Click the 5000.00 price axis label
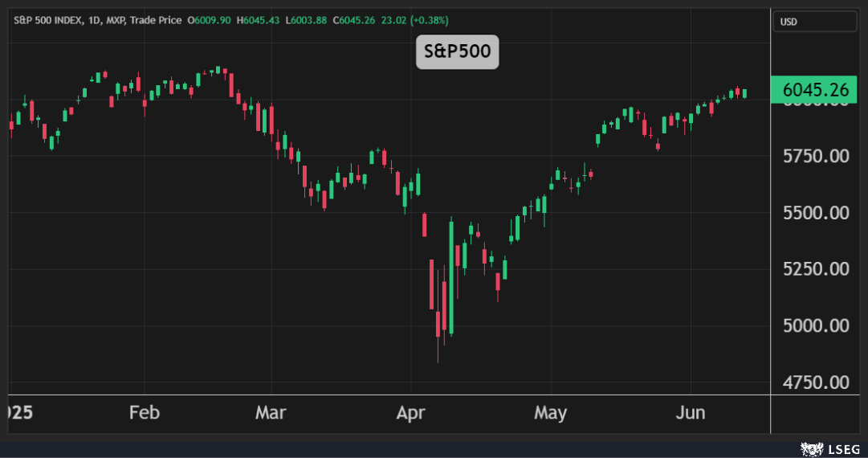868x458 pixels. pos(814,325)
